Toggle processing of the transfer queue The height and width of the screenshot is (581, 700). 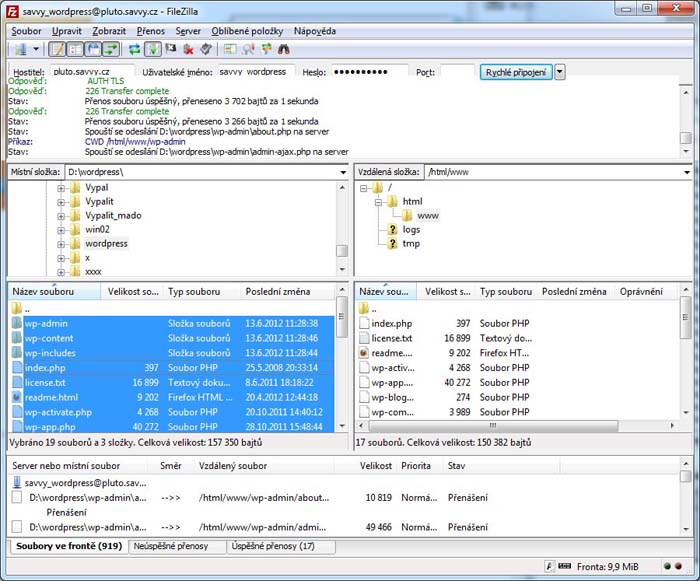pyautogui.click(x=153, y=49)
